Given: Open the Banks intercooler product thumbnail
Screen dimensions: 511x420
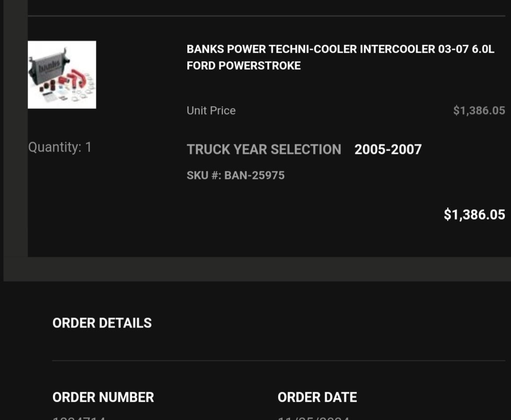Looking at the screenshot, I should [62, 74].
